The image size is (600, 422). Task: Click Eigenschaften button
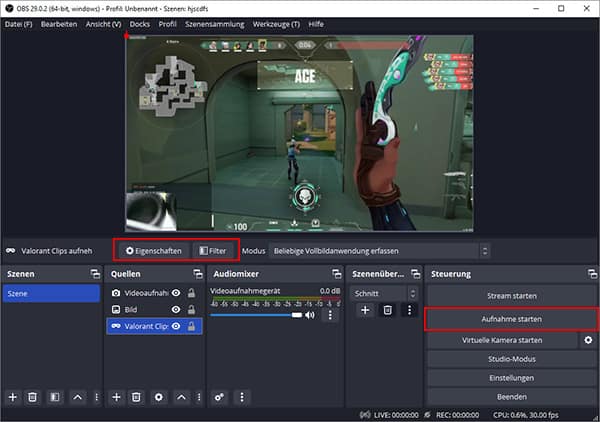(x=153, y=251)
